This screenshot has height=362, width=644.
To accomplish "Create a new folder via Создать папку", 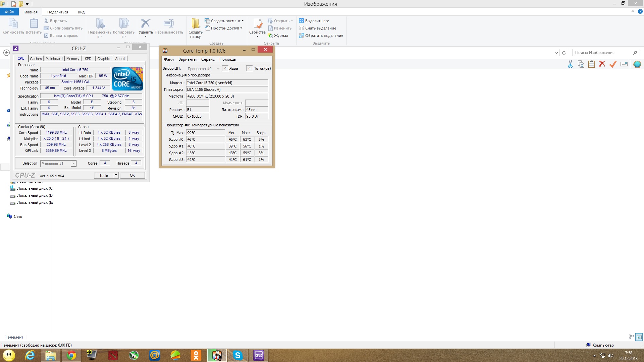I will [195, 28].
